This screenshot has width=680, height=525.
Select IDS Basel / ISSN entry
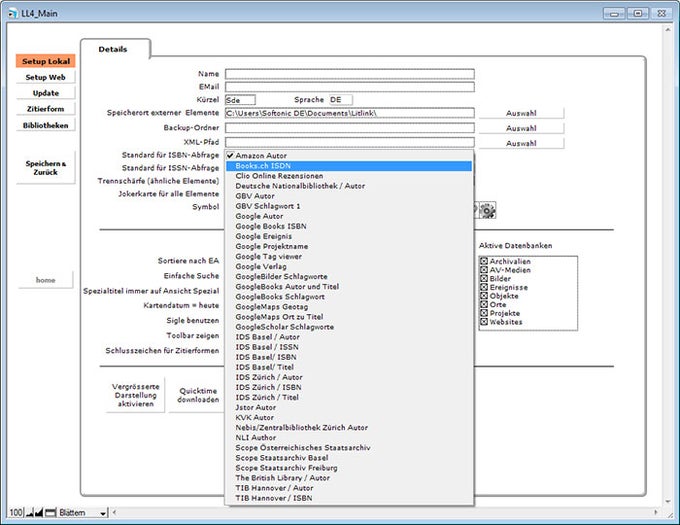point(349,347)
